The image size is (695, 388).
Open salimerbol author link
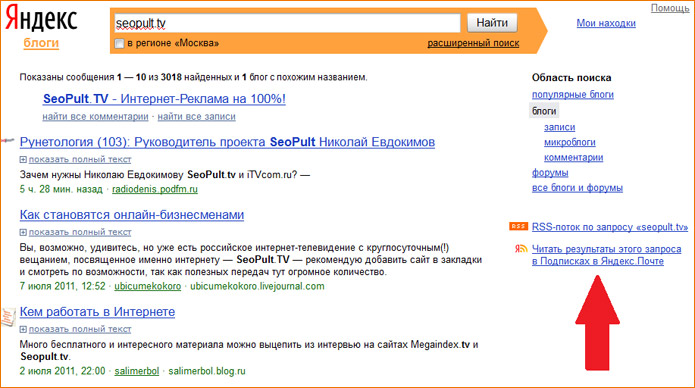[x=137, y=371]
